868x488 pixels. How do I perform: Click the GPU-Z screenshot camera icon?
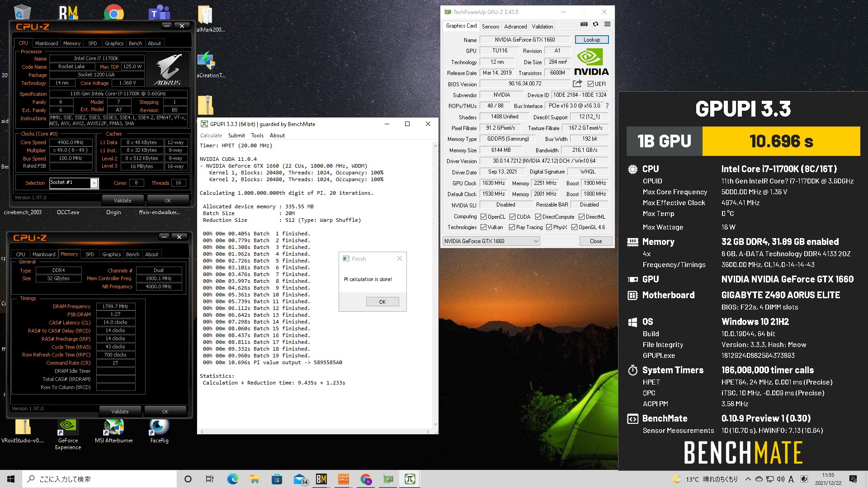pos(584,24)
